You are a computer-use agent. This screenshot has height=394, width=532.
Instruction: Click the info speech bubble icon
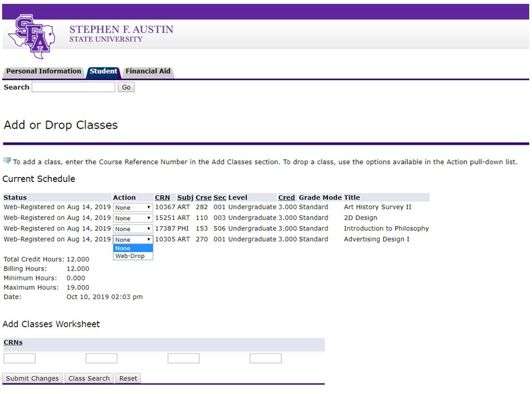[7, 161]
